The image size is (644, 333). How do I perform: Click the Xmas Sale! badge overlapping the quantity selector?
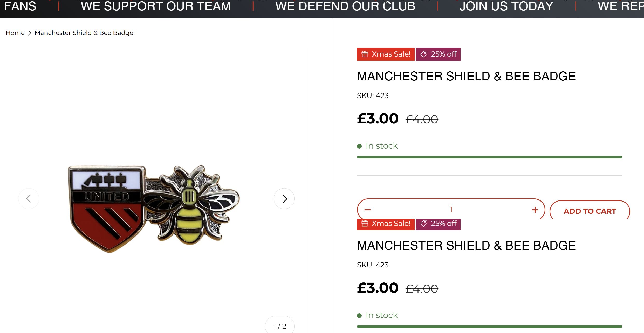[x=386, y=224]
